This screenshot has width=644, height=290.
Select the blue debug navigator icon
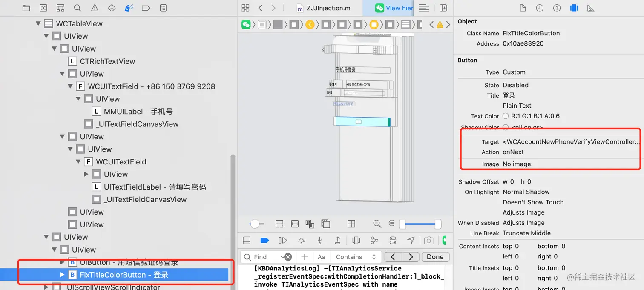(x=129, y=8)
